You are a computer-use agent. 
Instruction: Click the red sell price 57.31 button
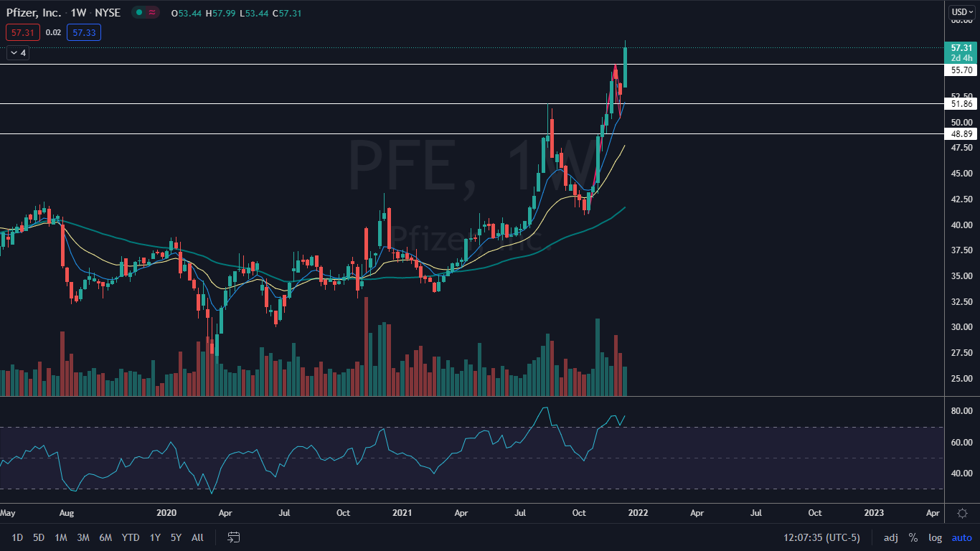click(22, 32)
